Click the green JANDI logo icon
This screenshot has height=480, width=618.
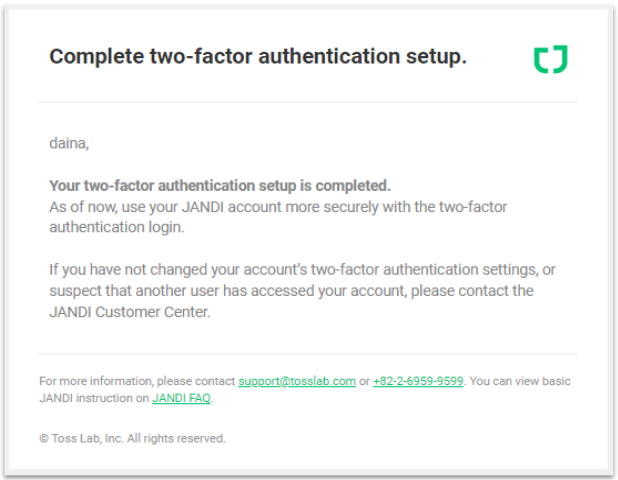pyautogui.click(x=550, y=59)
